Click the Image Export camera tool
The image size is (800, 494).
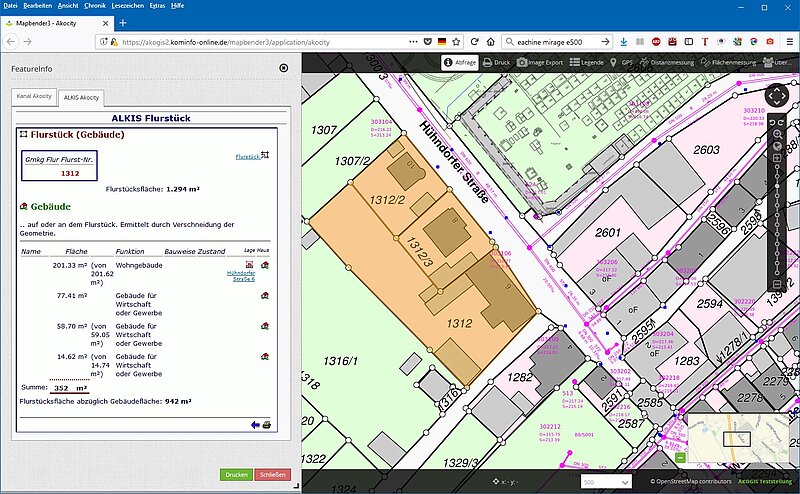click(x=541, y=62)
